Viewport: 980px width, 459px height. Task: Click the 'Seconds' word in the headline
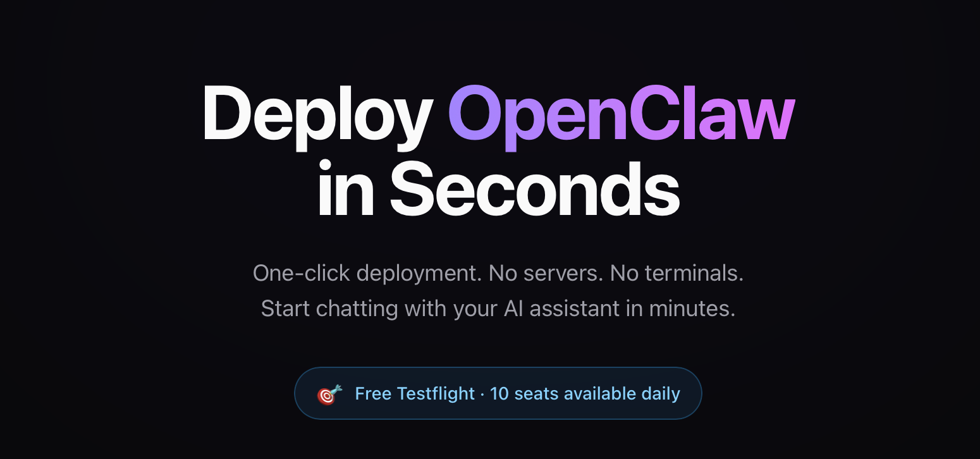tap(534, 187)
